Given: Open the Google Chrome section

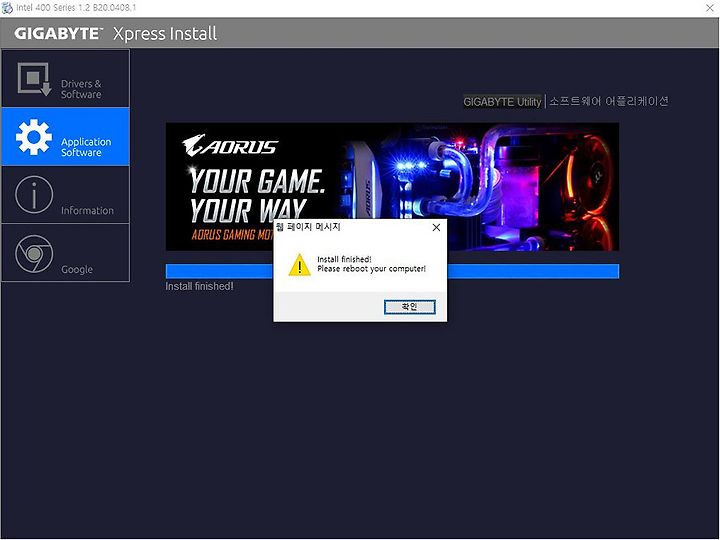Looking at the screenshot, I should [x=66, y=253].
